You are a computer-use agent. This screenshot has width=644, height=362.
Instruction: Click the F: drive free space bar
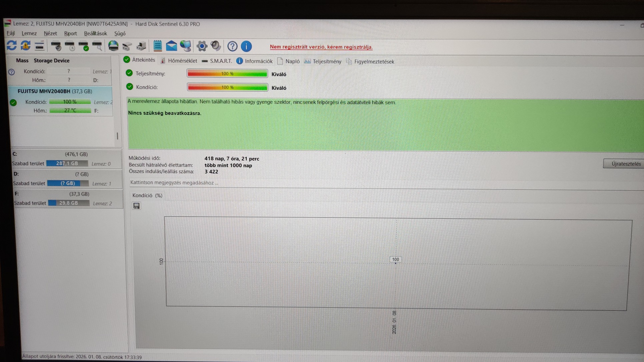(69, 203)
